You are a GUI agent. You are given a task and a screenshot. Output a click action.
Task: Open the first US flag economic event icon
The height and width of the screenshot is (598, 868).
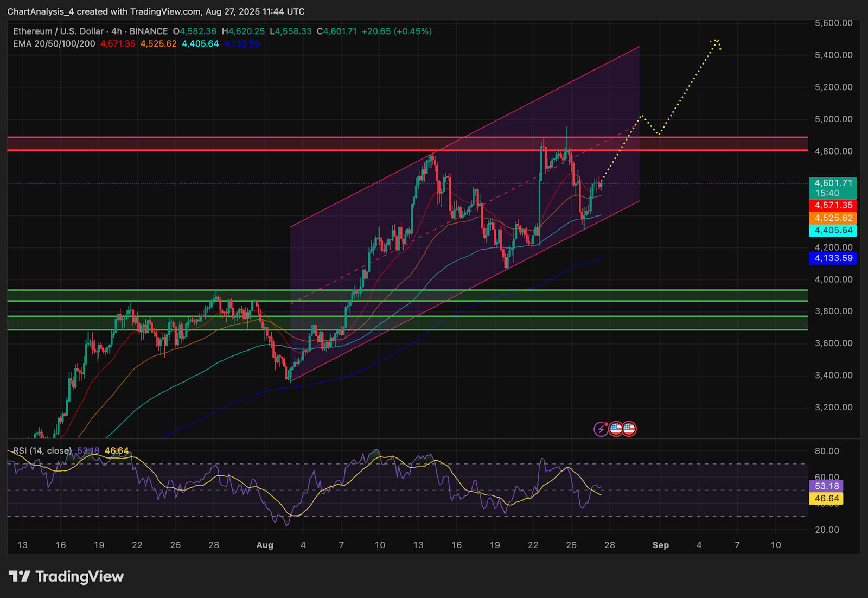tap(616, 429)
